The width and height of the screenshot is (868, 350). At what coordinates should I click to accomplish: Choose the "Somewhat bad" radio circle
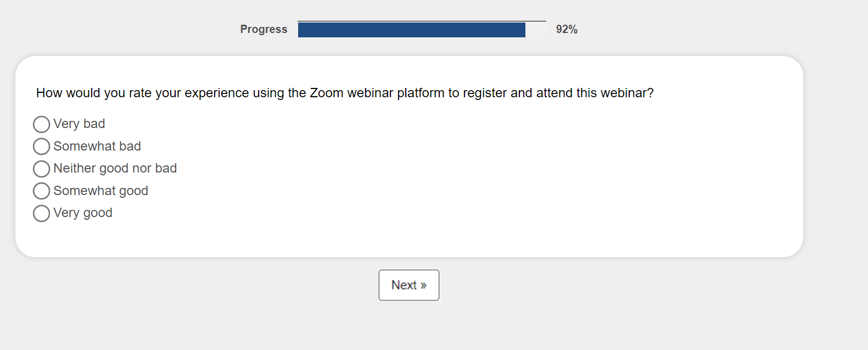(41, 147)
